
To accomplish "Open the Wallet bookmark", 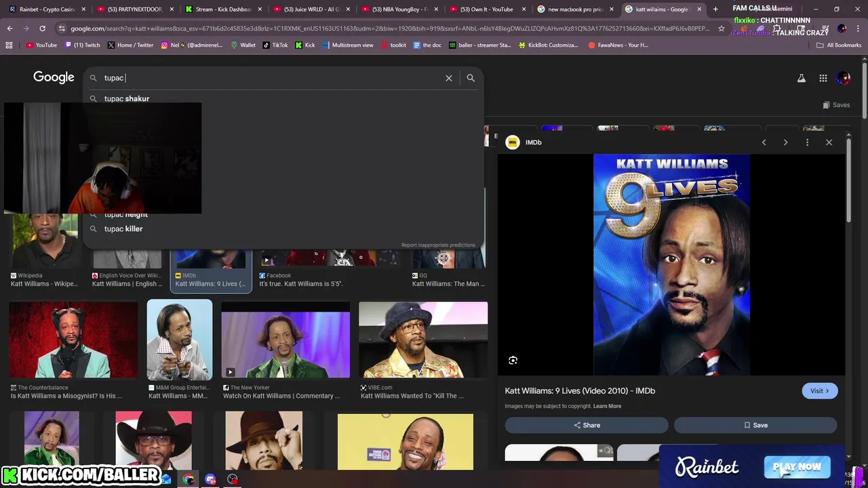I will tap(243, 45).
